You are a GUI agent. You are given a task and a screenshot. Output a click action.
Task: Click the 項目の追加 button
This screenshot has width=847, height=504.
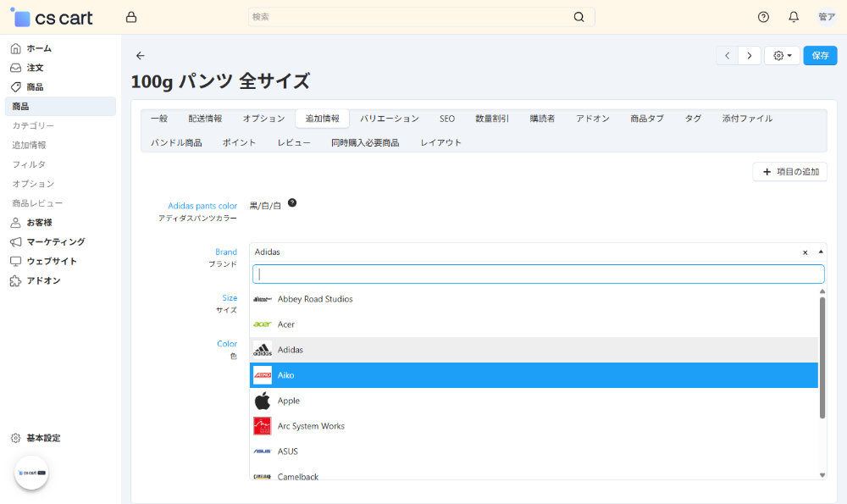point(789,171)
